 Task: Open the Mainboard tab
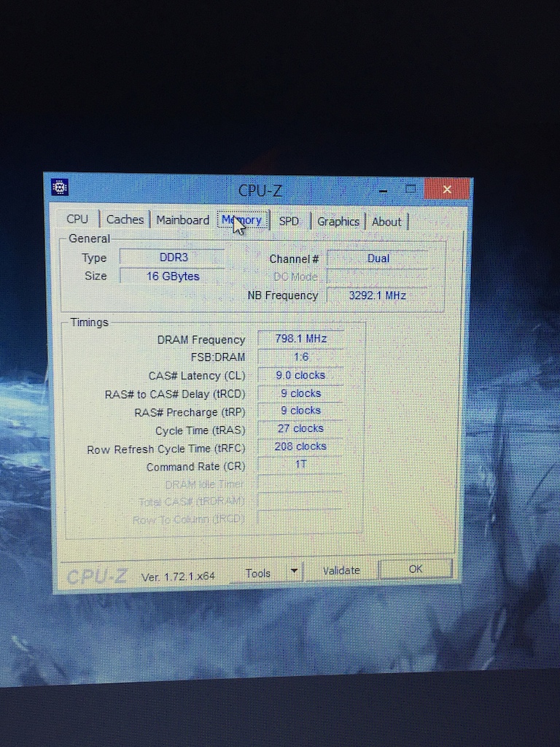tap(182, 220)
